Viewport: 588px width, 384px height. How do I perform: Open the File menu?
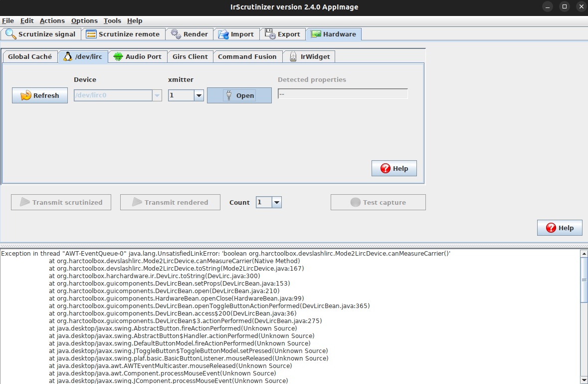[8, 20]
